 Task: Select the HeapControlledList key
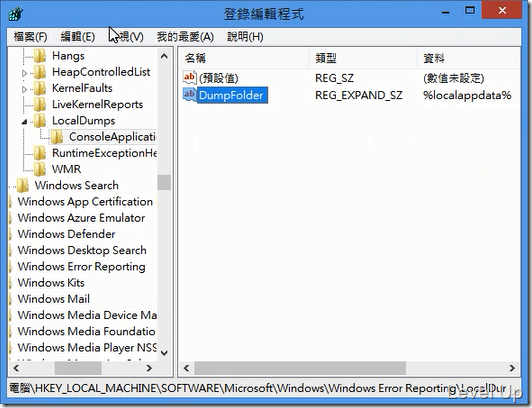pos(101,72)
